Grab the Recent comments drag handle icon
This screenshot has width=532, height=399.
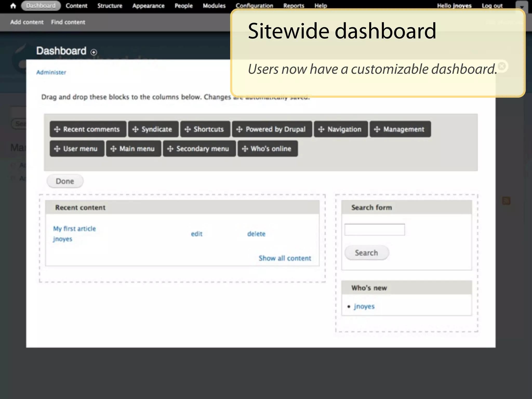pos(57,129)
